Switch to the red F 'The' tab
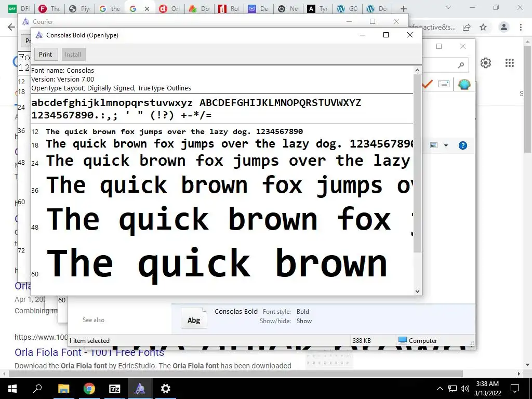This screenshot has width=532, height=399. [49, 9]
